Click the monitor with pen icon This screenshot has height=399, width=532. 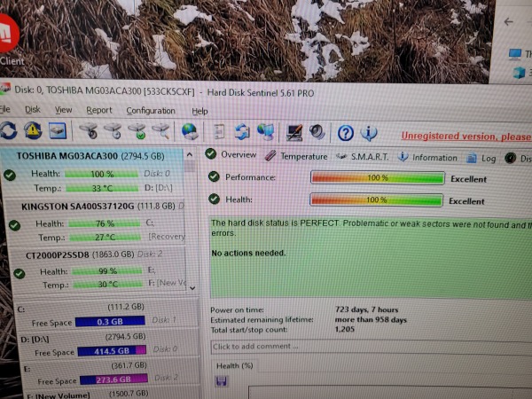coord(293,133)
